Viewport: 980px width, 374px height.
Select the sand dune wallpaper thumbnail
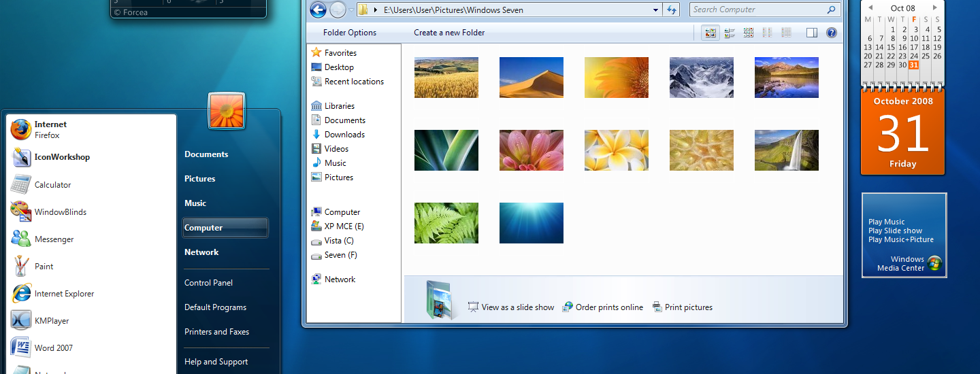coord(531,78)
